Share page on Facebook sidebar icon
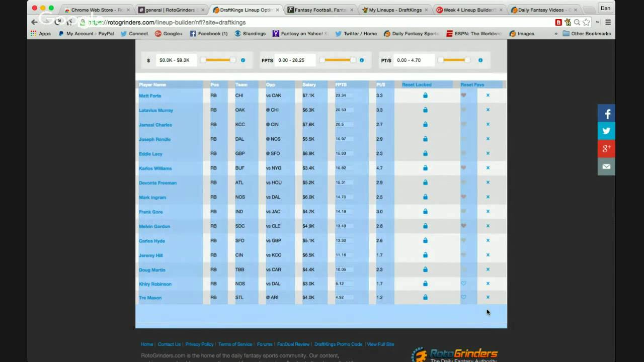Image resolution: width=644 pixels, height=362 pixels. (606, 114)
